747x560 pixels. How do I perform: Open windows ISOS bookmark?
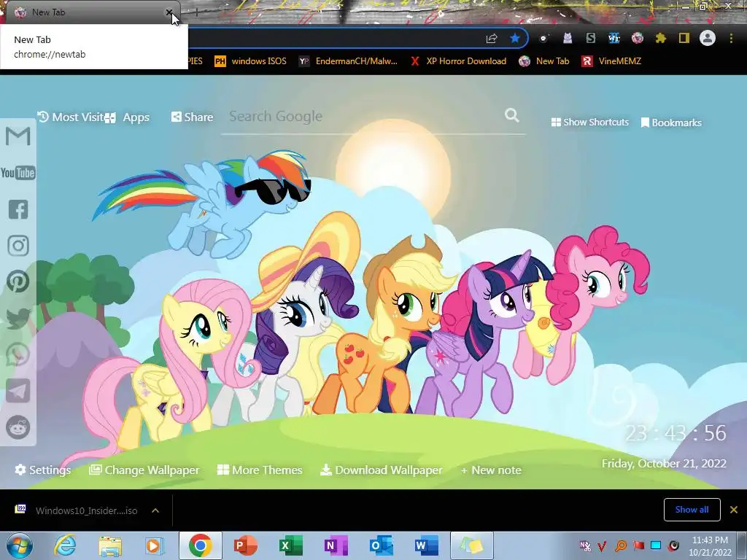point(251,61)
